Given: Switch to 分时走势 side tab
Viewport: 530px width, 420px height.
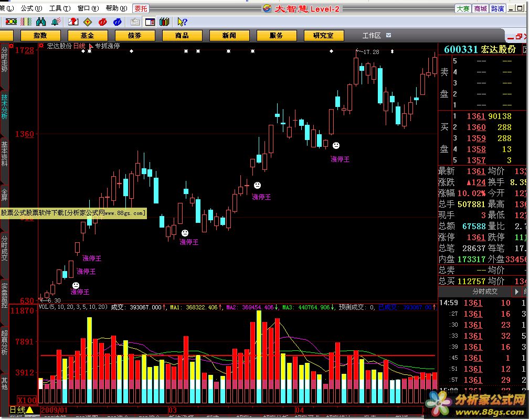Looking at the screenshot, I should (x=4, y=60).
